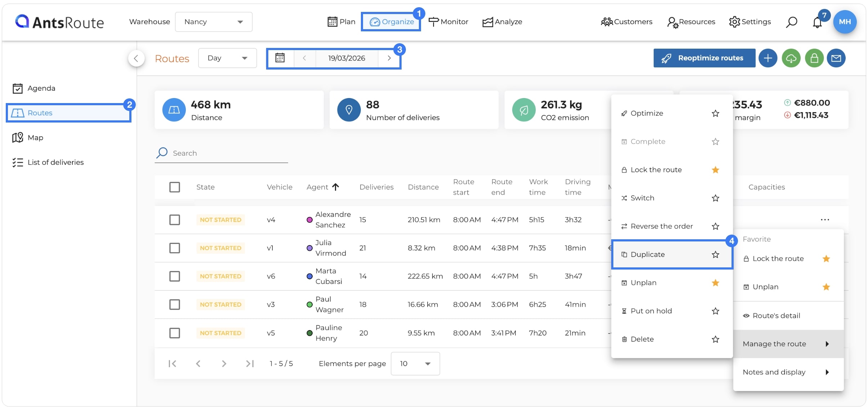The height and width of the screenshot is (409, 868).
Task: Check the Julia Virmond route checkbox
Action: click(175, 248)
